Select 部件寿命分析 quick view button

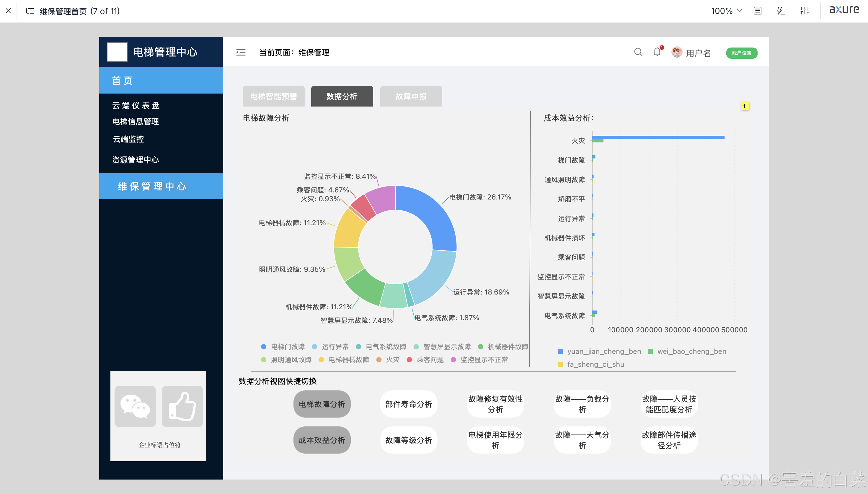click(x=409, y=404)
